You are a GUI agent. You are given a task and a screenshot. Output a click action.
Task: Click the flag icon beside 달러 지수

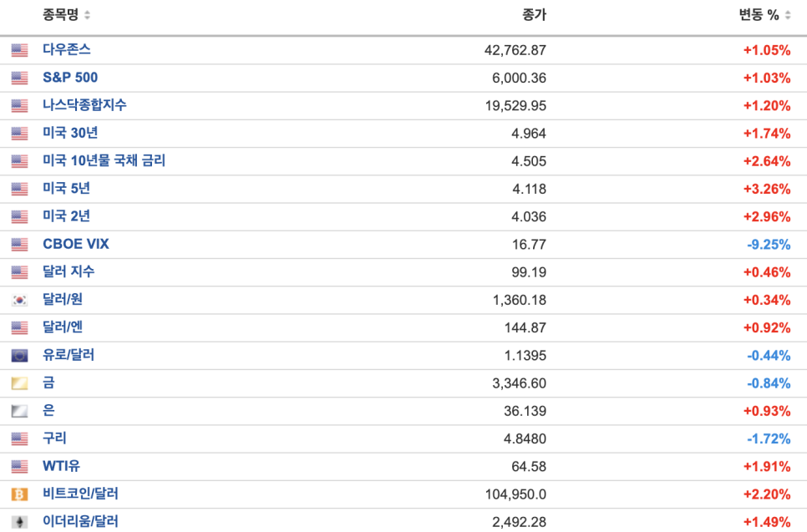[x=19, y=272]
